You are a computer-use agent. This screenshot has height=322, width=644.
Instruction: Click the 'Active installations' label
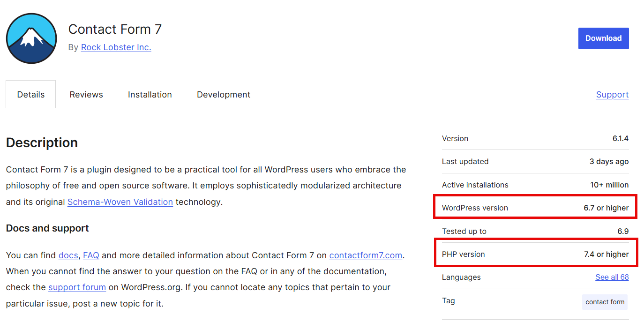coord(475,185)
